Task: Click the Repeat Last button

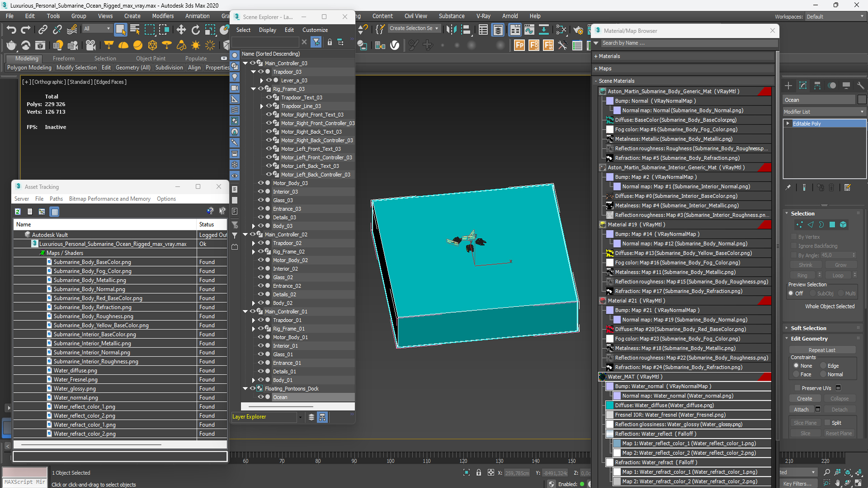Action: (x=822, y=350)
